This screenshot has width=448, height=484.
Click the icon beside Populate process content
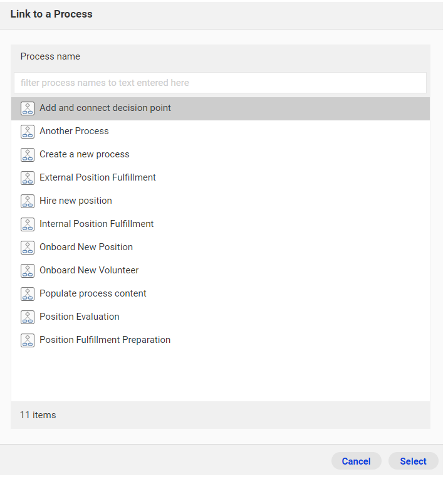(28, 294)
